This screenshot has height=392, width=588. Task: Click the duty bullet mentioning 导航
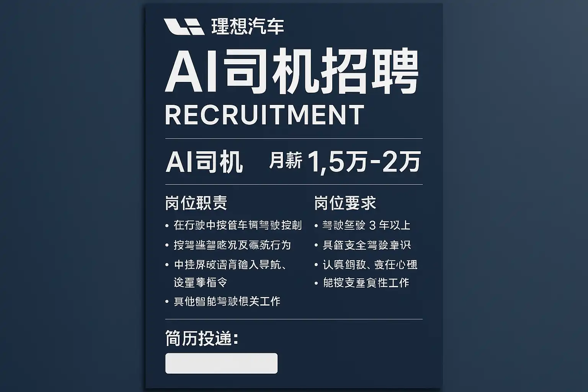click(x=230, y=265)
